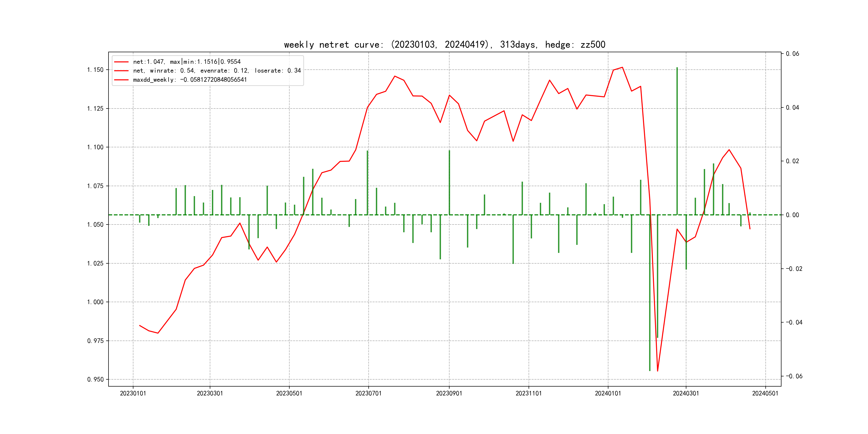
Task: Click the 20230901 x-axis date label
Action: tap(449, 394)
